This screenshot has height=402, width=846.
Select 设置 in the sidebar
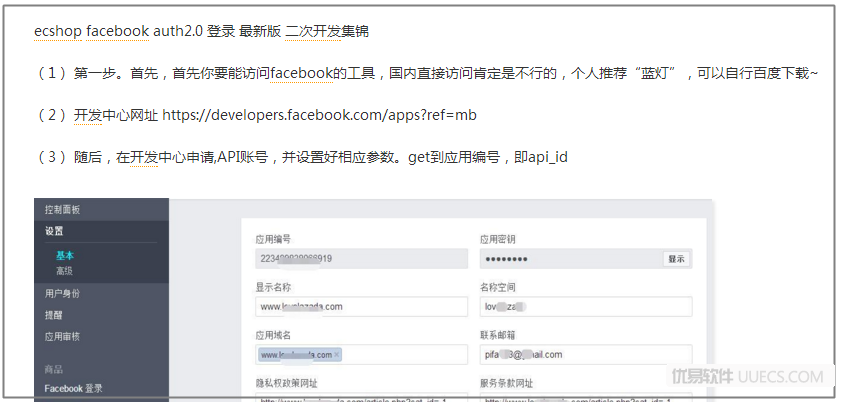pos(54,231)
